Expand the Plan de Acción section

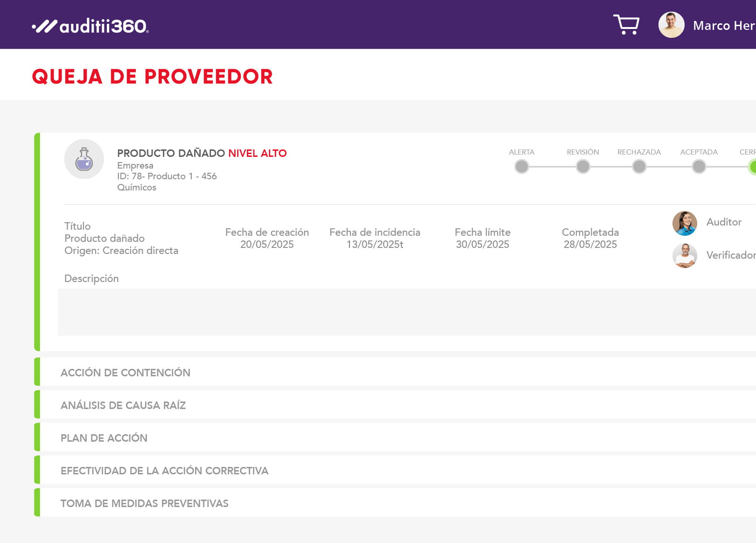[104, 438]
